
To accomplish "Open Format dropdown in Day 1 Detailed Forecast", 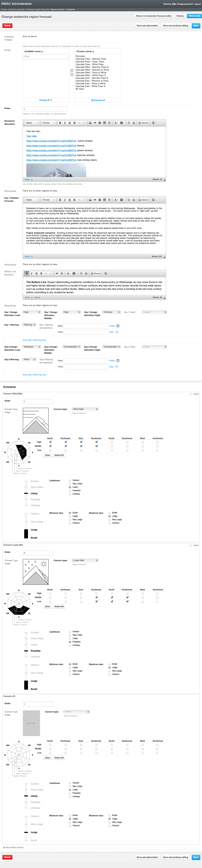I will click(49, 200).
